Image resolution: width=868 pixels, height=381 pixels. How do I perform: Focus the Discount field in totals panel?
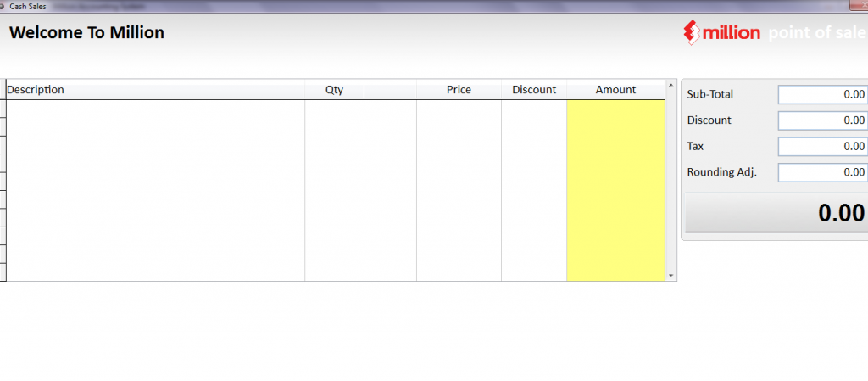click(x=822, y=120)
